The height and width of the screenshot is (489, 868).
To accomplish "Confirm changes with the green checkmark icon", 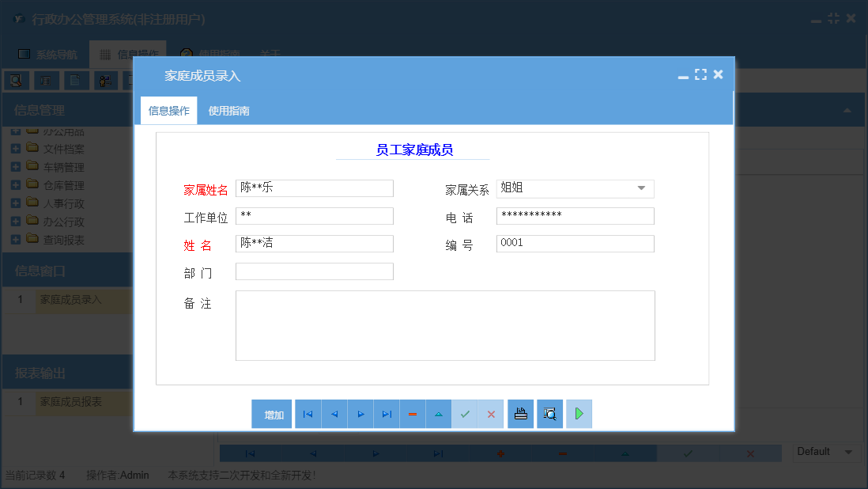I will [465, 414].
